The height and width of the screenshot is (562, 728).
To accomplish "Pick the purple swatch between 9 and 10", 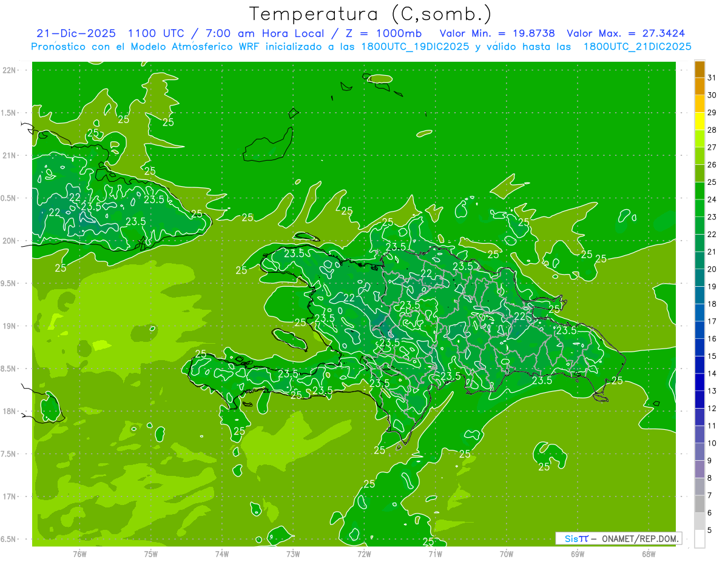I will click(x=699, y=452).
